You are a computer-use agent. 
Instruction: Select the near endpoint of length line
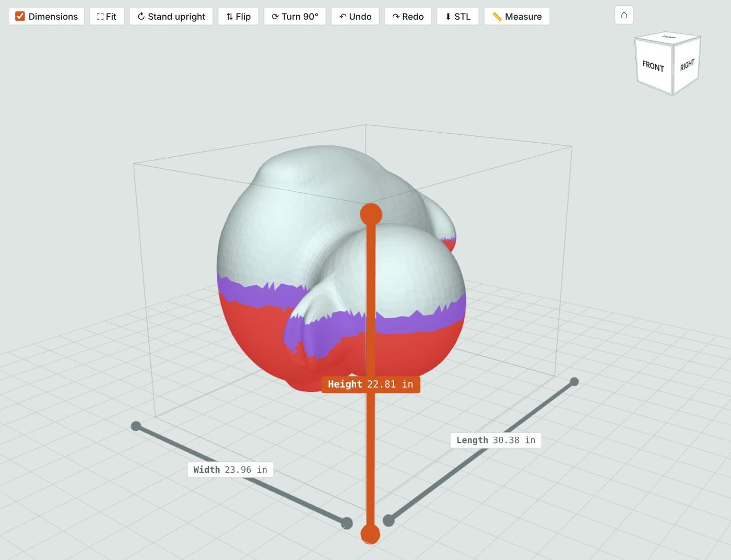click(x=388, y=520)
